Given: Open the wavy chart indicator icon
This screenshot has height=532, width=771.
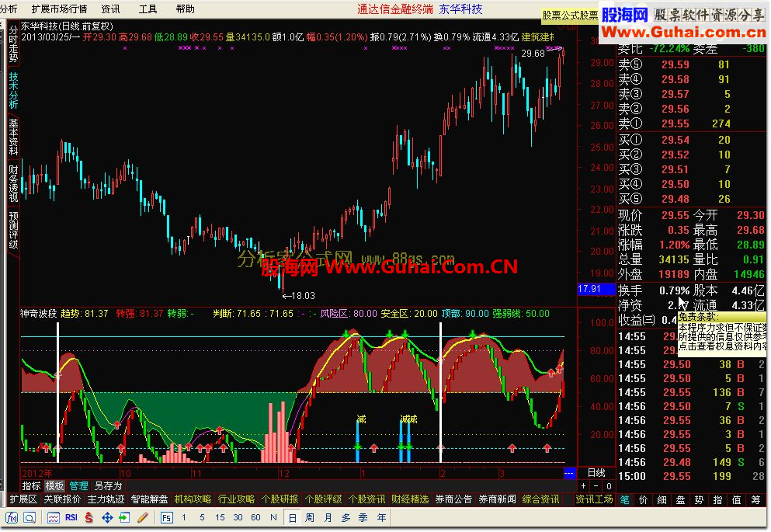Looking at the screenshot, I should tap(54, 518).
